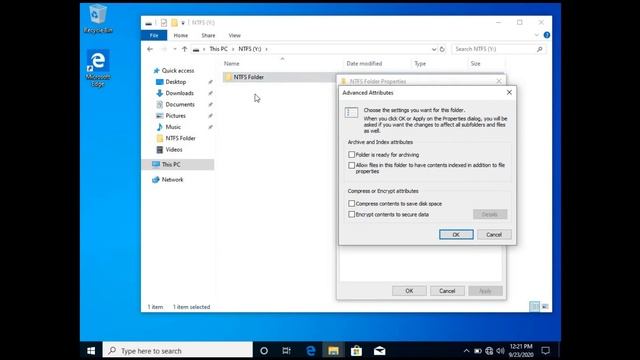
Task: Open the File tab
Action: (154, 36)
